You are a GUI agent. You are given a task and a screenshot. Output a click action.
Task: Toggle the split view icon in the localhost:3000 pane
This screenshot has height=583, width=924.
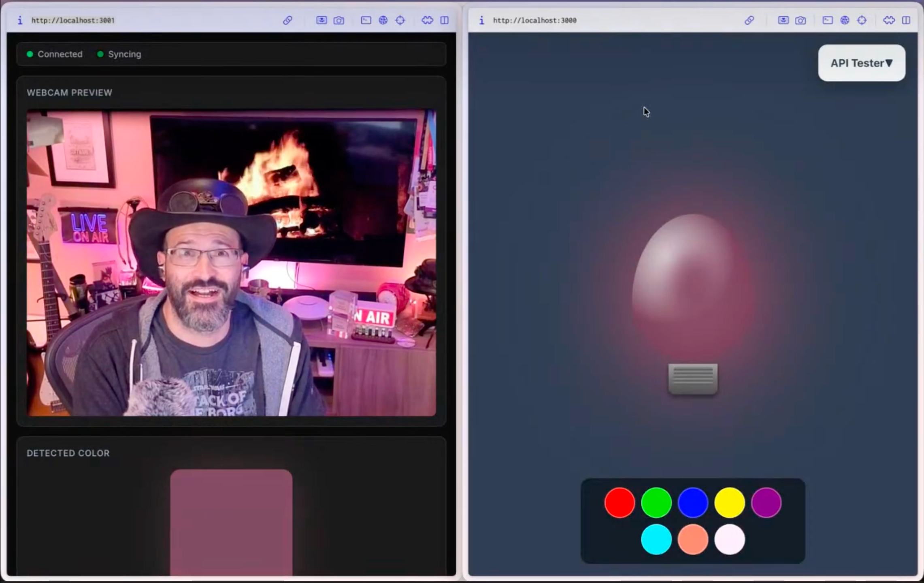click(x=906, y=20)
